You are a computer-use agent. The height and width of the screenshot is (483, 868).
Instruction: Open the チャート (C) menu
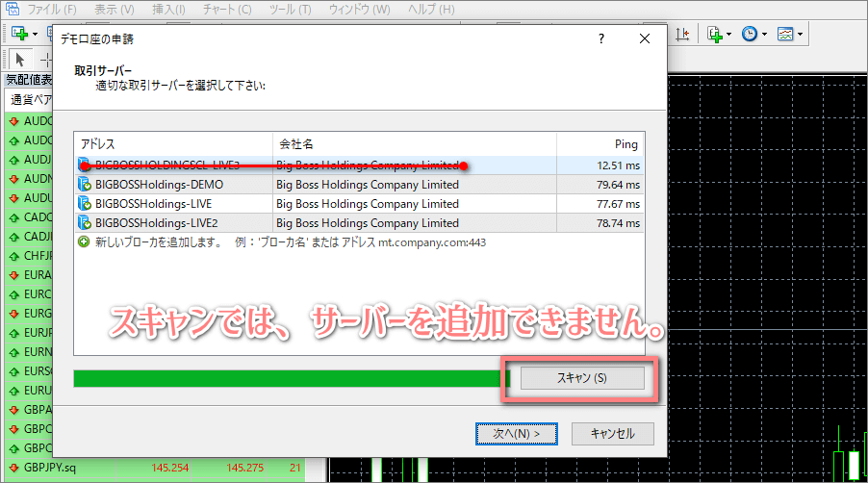[x=227, y=10]
